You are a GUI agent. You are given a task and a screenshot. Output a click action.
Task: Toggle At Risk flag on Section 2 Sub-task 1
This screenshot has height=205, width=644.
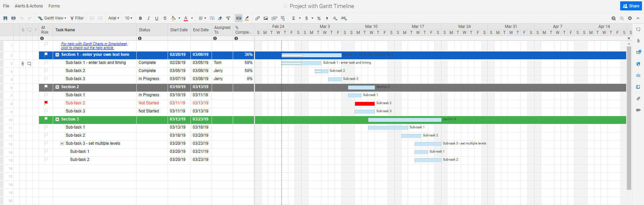[x=46, y=95]
